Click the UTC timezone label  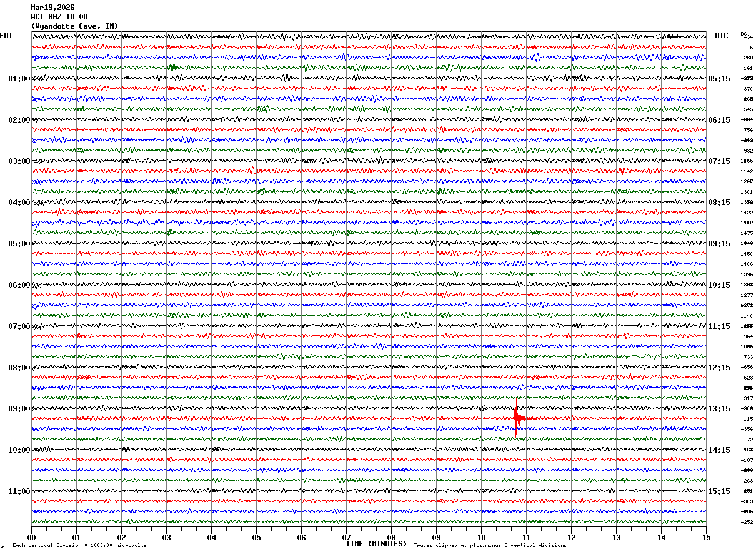[722, 36]
